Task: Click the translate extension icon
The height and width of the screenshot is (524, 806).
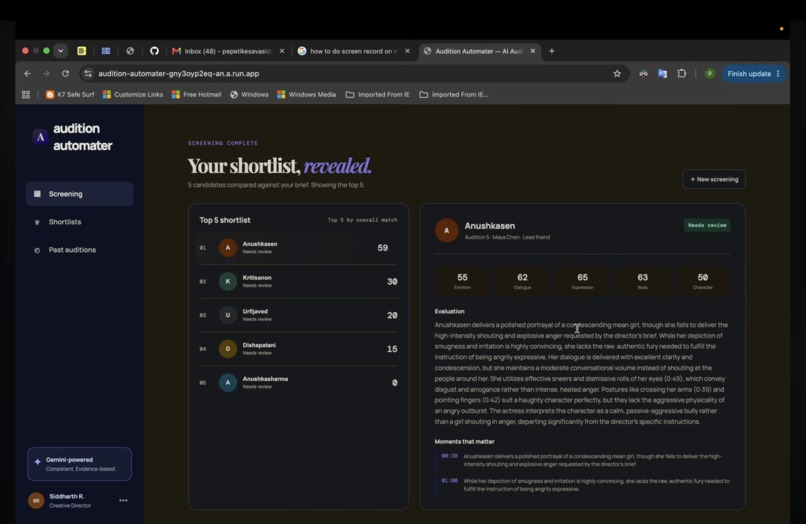Action: tap(663, 74)
